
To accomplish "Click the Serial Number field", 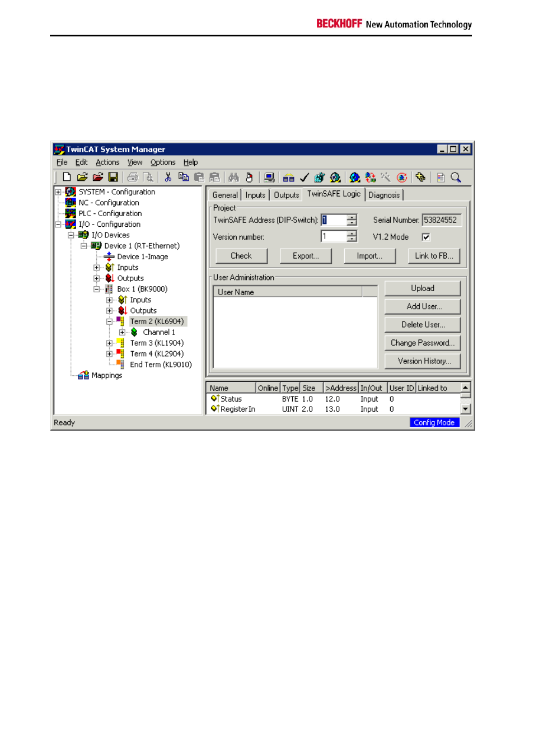I will pos(441,220).
